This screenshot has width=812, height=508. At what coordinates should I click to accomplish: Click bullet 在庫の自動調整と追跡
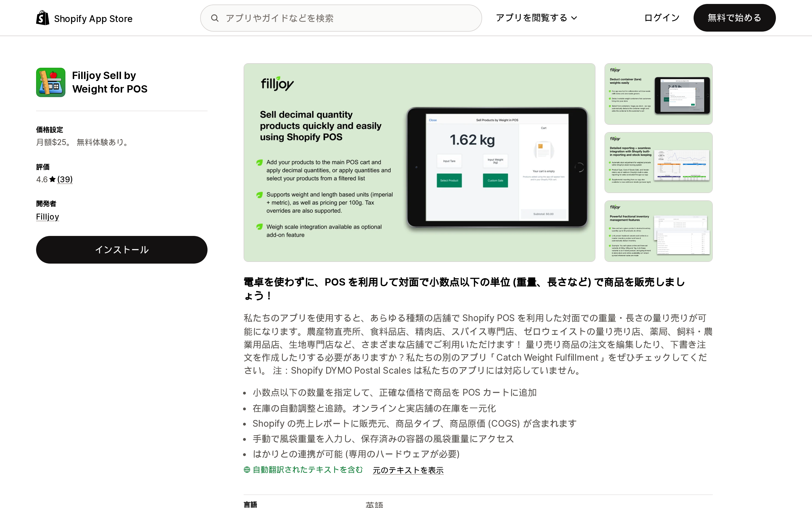pyautogui.click(x=374, y=408)
